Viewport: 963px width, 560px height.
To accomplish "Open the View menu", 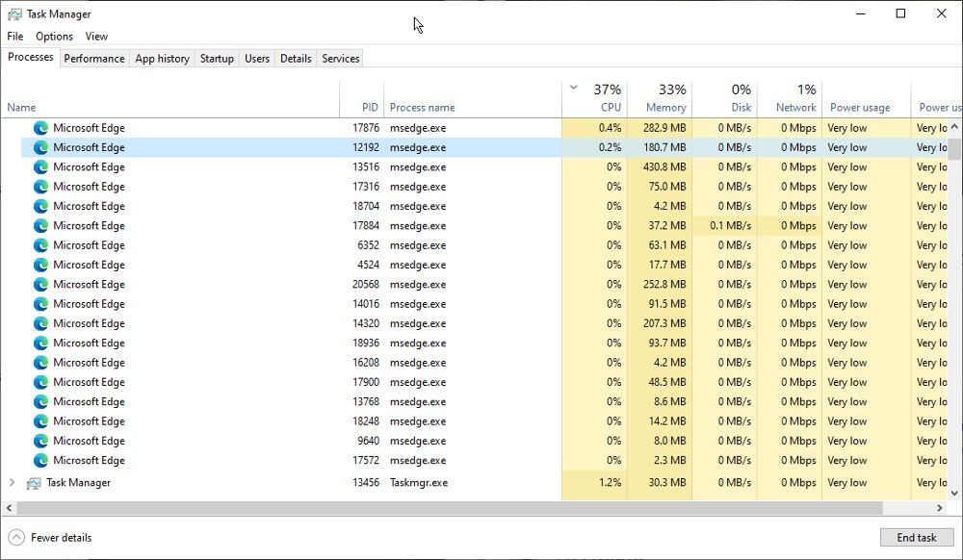I will point(96,37).
